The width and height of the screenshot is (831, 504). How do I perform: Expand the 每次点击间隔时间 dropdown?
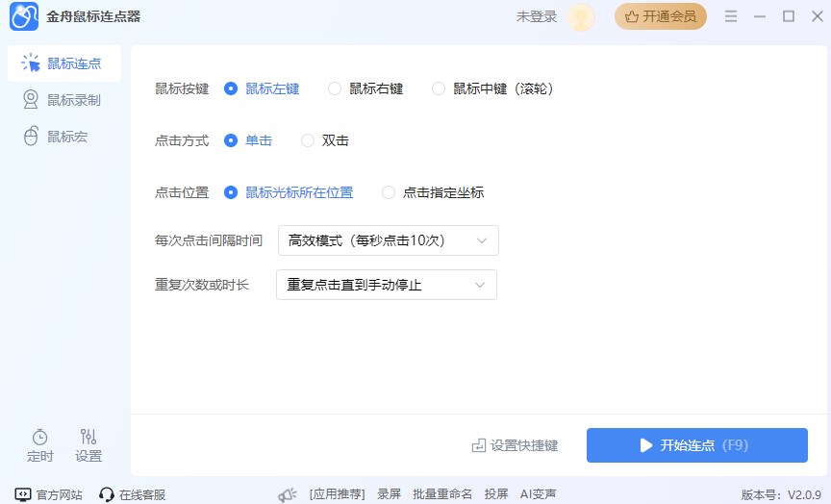click(x=388, y=240)
